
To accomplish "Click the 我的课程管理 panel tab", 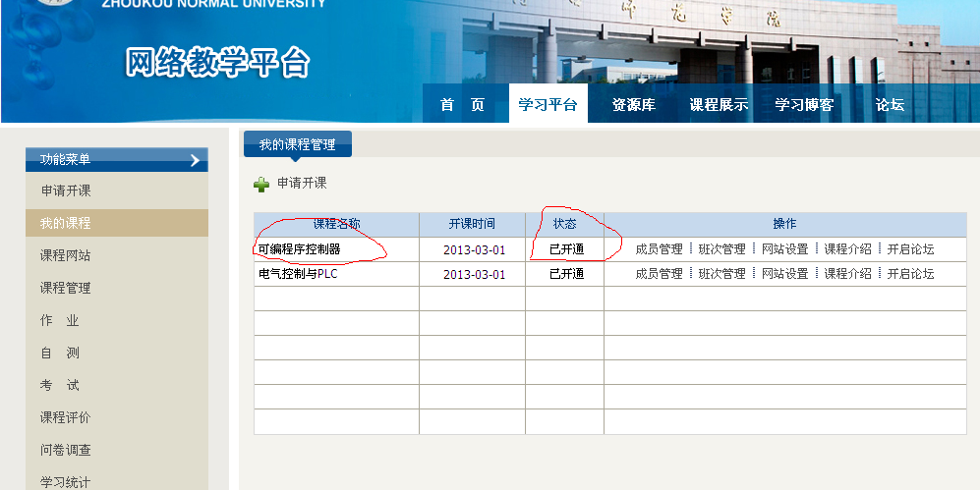I will click(297, 144).
